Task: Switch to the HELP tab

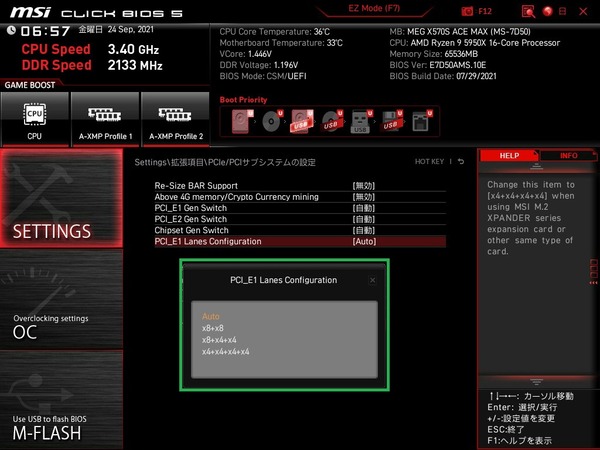Action: [x=509, y=155]
